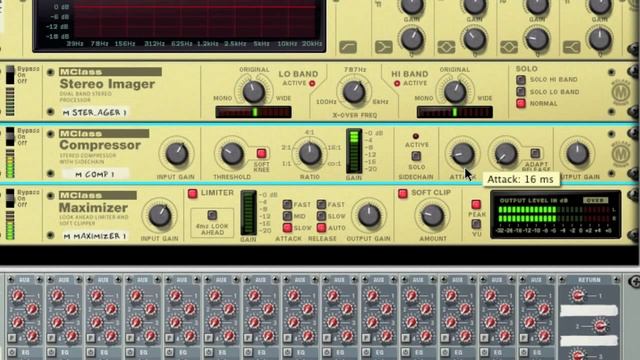Click the Maximizer output level meter display

pyautogui.click(x=556, y=215)
